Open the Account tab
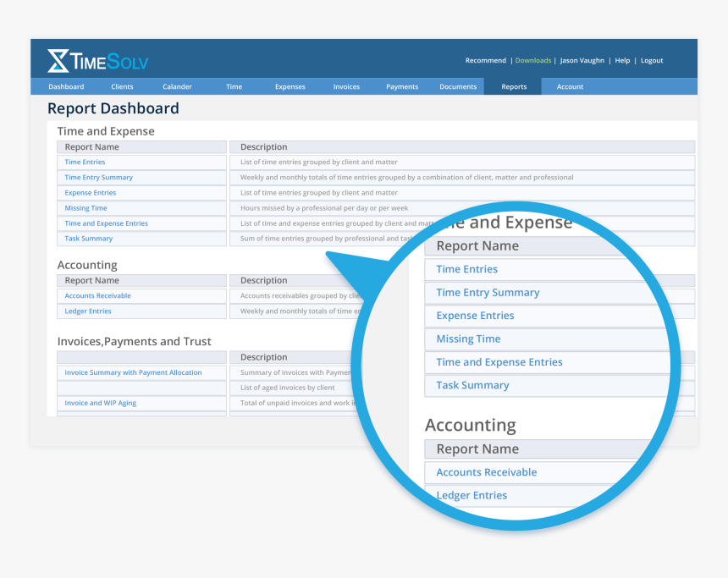The height and width of the screenshot is (578, 728). click(570, 87)
